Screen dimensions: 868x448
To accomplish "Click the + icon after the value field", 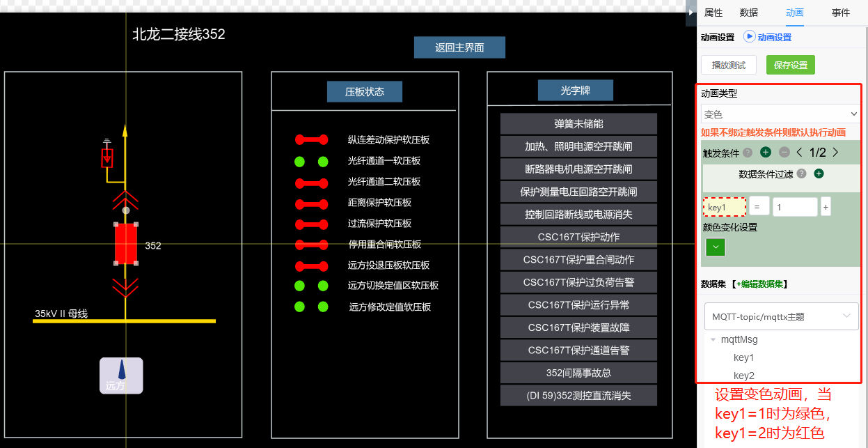I will click(826, 206).
